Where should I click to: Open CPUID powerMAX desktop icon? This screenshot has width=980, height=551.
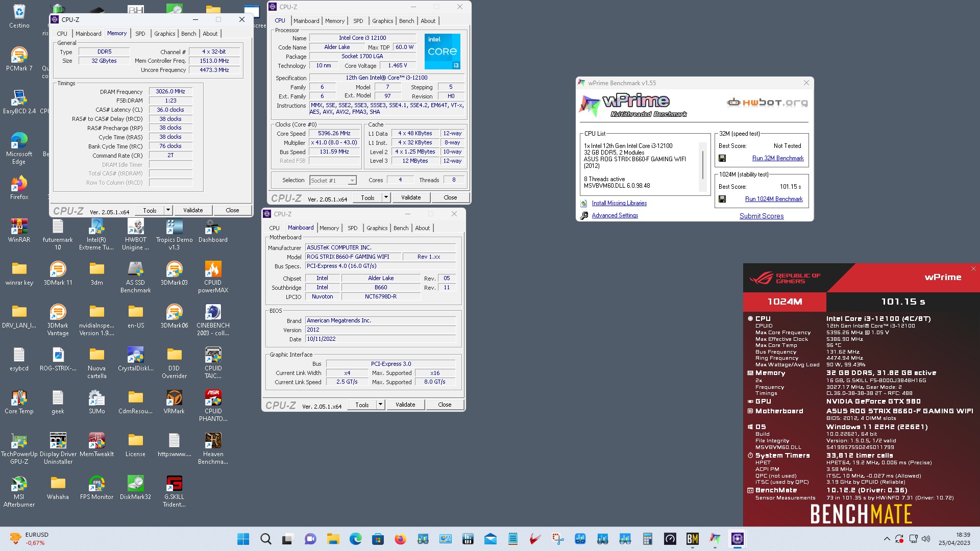click(x=213, y=277)
